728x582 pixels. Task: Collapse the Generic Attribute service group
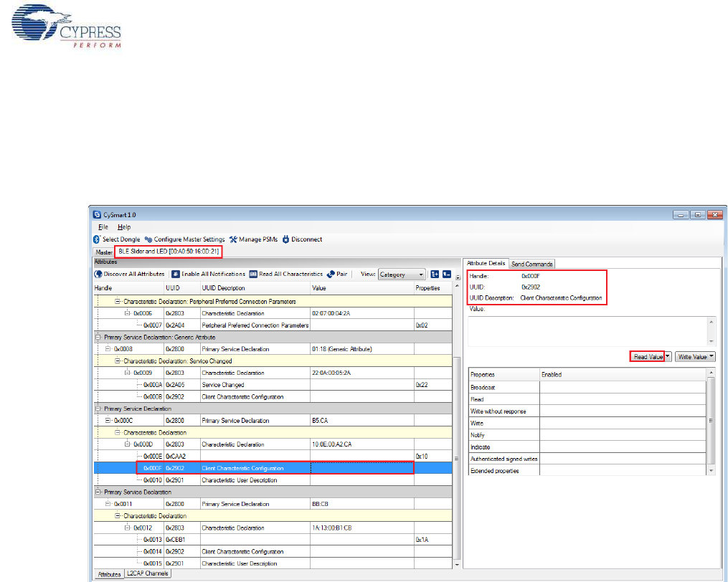[x=98, y=338]
